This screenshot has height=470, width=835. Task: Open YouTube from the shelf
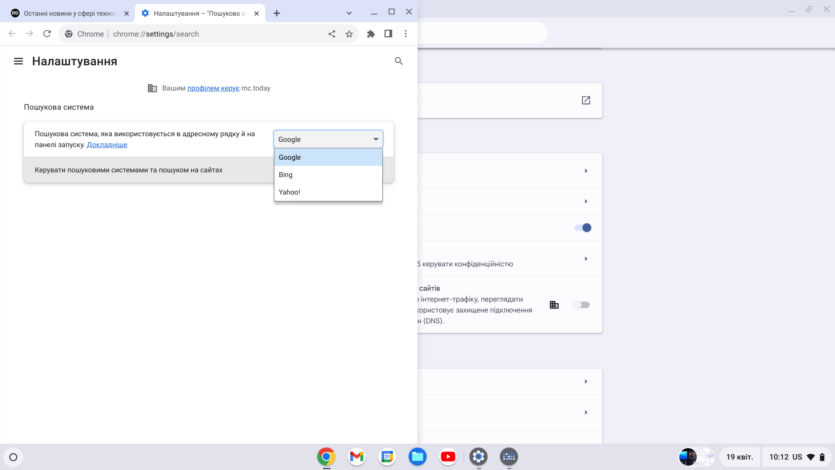click(448, 457)
